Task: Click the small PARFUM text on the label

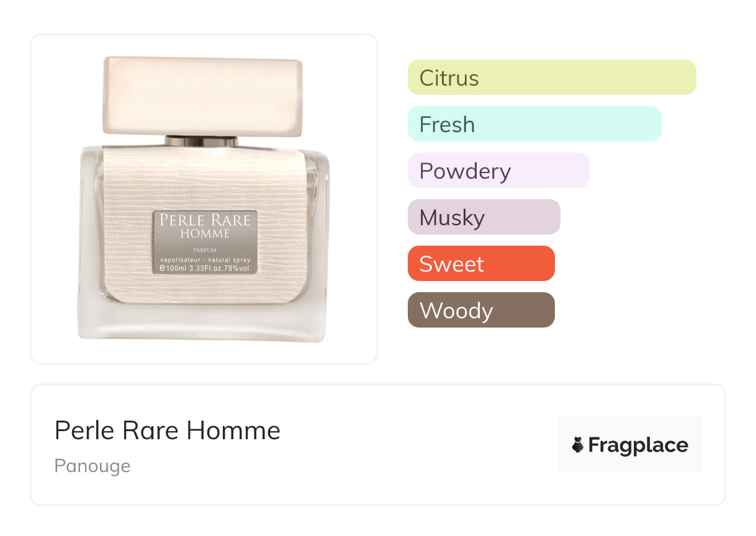Action: pyautogui.click(x=205, y=249)
